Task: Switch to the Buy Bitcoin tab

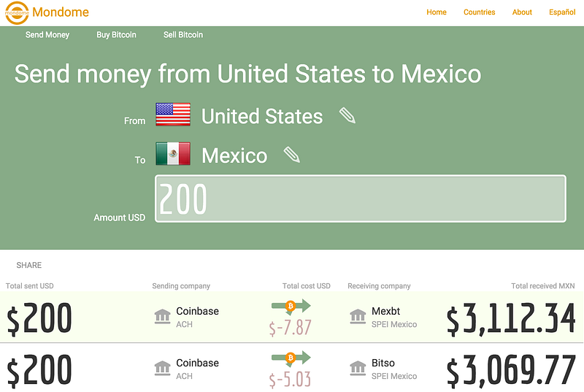Action: (x=116, y=34)
